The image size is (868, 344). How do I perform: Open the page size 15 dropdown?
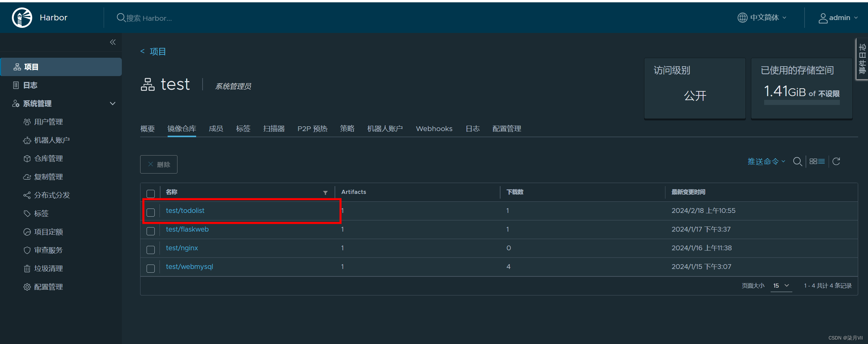pos(781,286)
